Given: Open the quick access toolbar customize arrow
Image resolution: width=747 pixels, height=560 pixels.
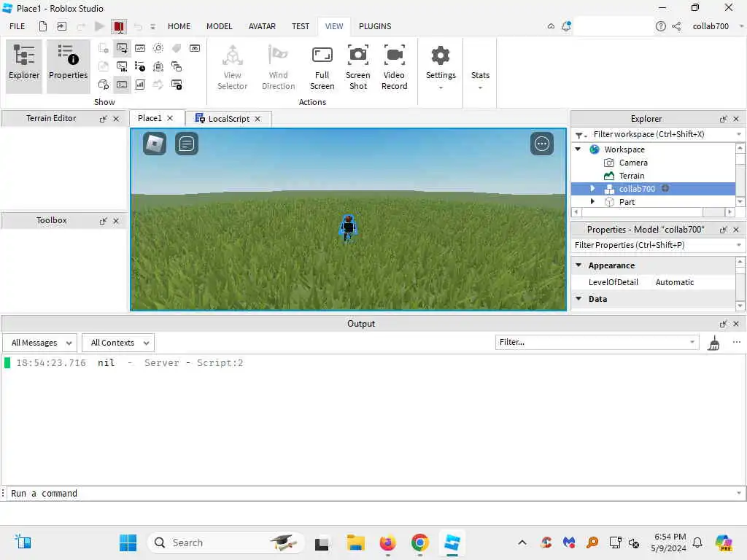Looking at the screenshot, I should tap(152, 27).
